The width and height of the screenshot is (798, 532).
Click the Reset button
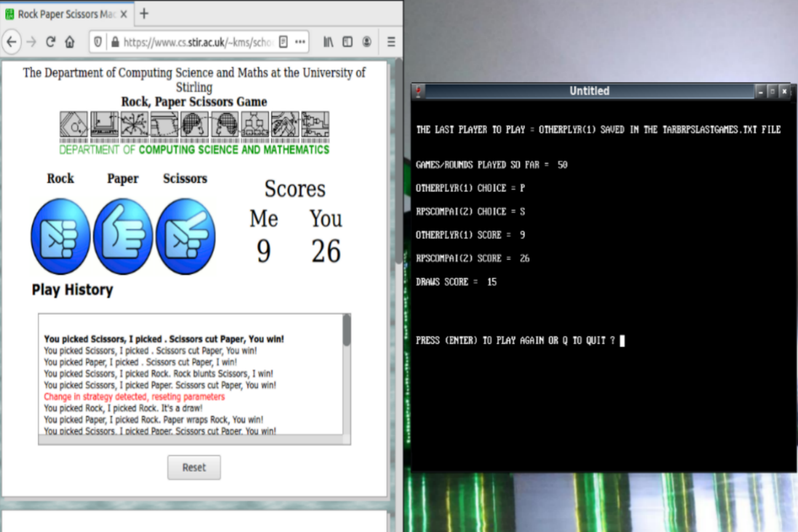click(x=194, y=468)
